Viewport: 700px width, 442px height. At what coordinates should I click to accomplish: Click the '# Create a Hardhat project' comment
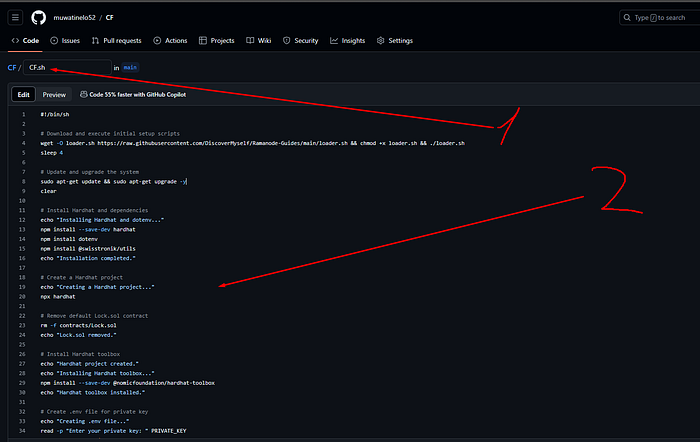pyautogui.click(x=81, y=277)
